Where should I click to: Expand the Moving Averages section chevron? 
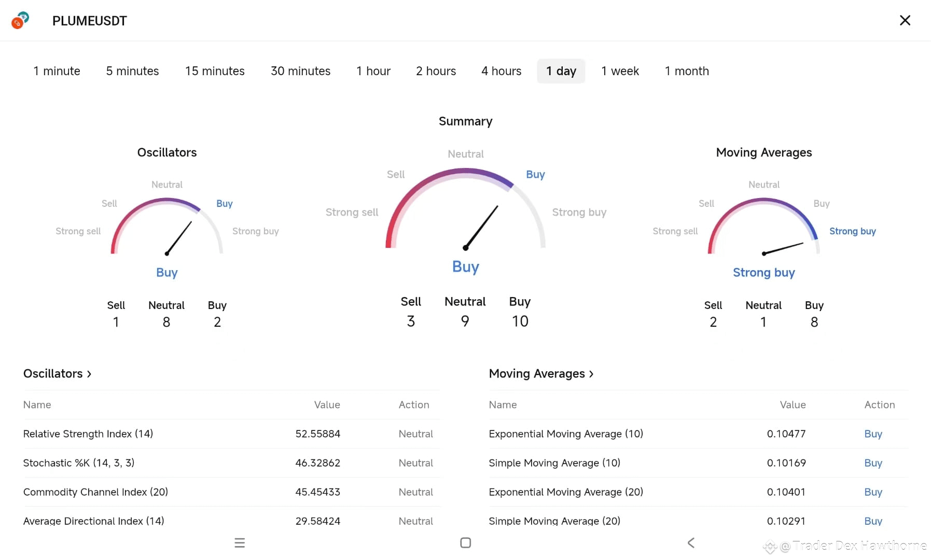[591, 374]
